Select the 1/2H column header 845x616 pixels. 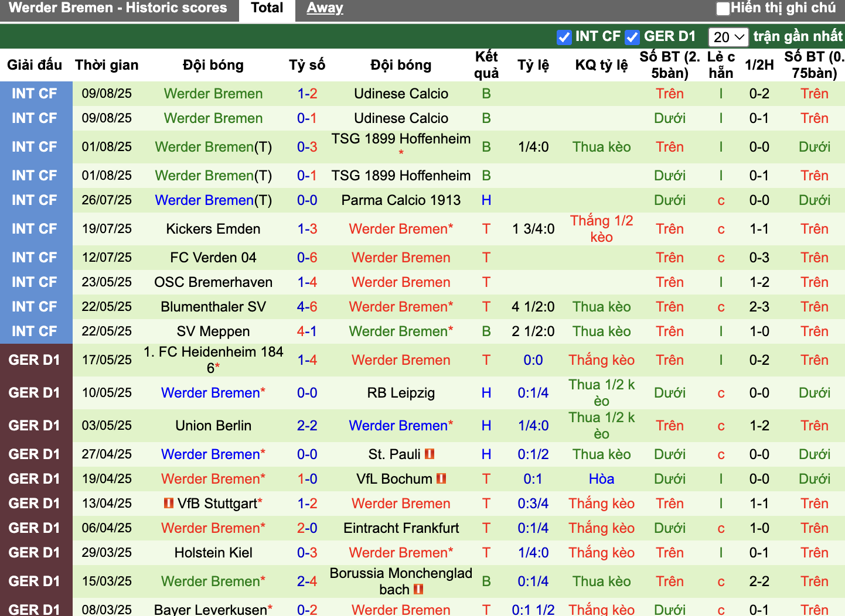tap(759, 65)
